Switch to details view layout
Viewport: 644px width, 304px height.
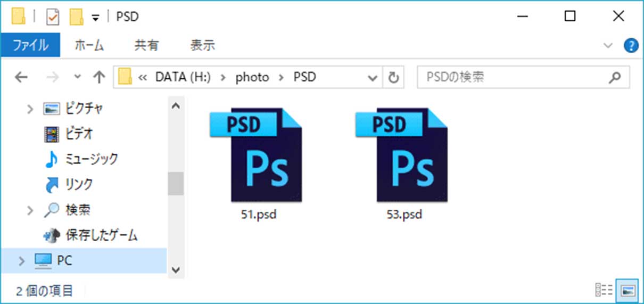pos(605,290)
